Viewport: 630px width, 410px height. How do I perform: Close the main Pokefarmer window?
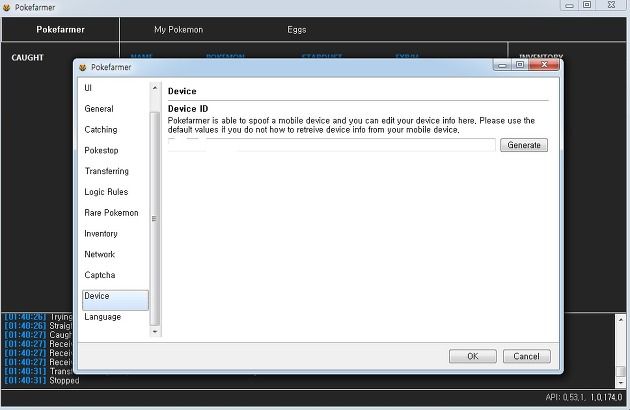click(612, 5)
